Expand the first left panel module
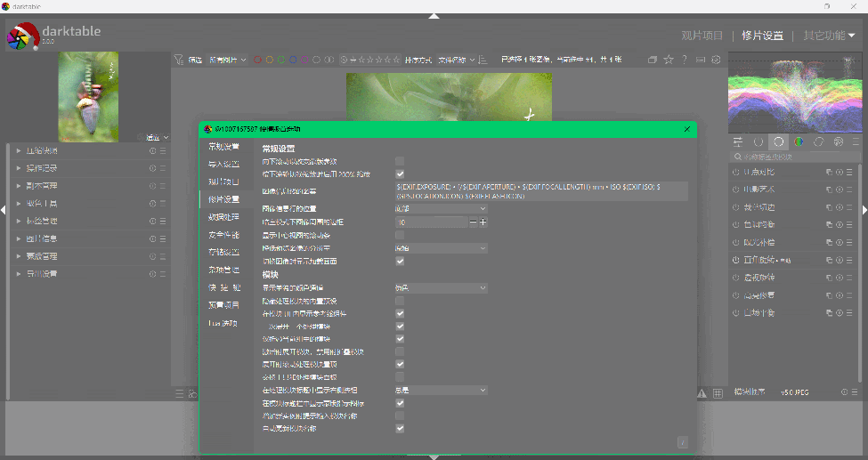 click(x=20, y=150)
